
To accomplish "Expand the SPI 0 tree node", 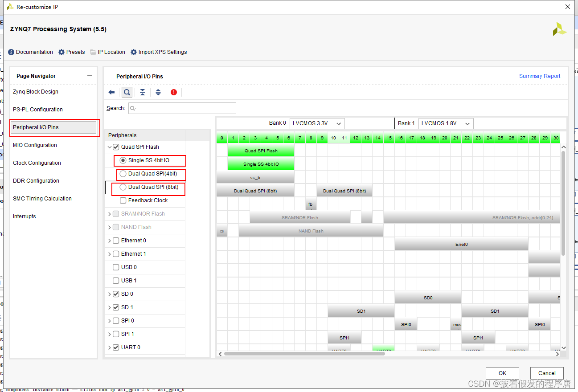I will (110, 321).
